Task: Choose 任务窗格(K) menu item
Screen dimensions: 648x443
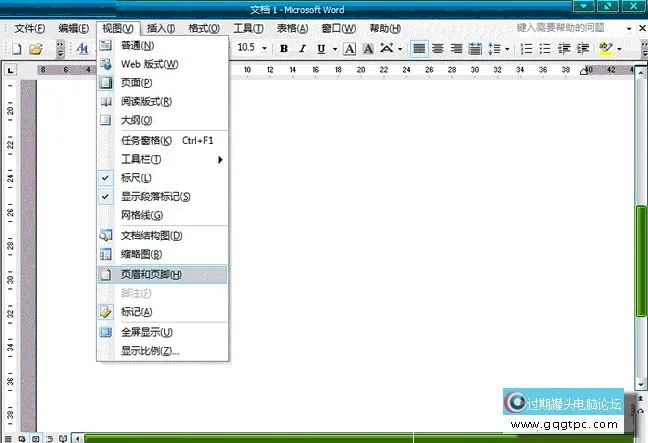Action: tap(163, 141)
